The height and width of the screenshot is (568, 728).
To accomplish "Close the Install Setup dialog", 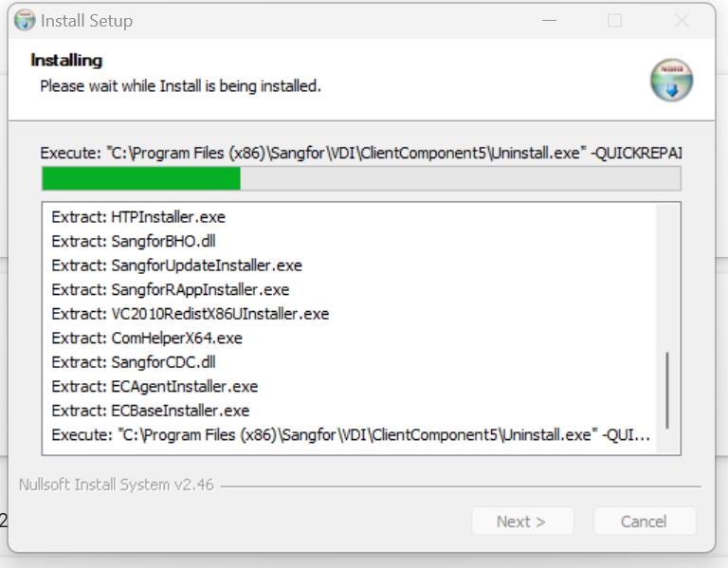I will pos(682,21).
